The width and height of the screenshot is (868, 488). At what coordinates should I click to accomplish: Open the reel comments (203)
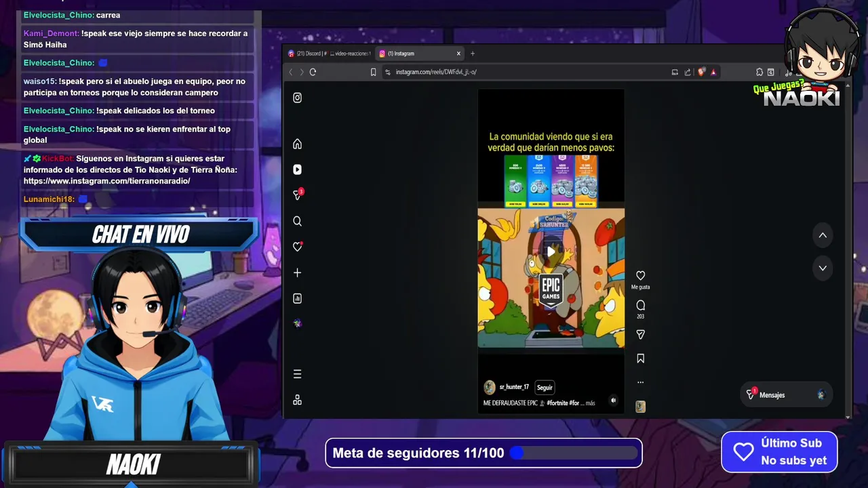pos(640,305)
